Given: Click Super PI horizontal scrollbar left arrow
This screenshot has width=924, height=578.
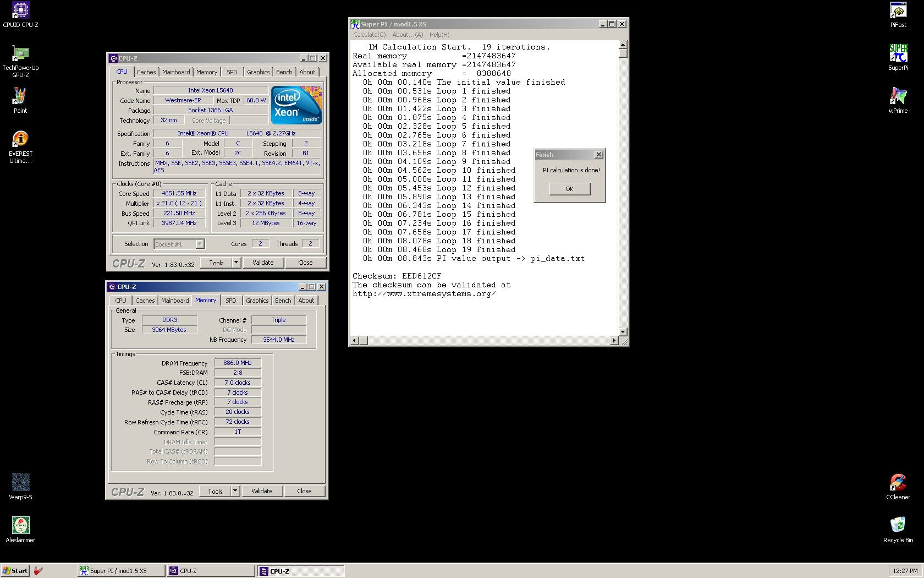Looking at the screenshot, I should [x=355, y=341].
